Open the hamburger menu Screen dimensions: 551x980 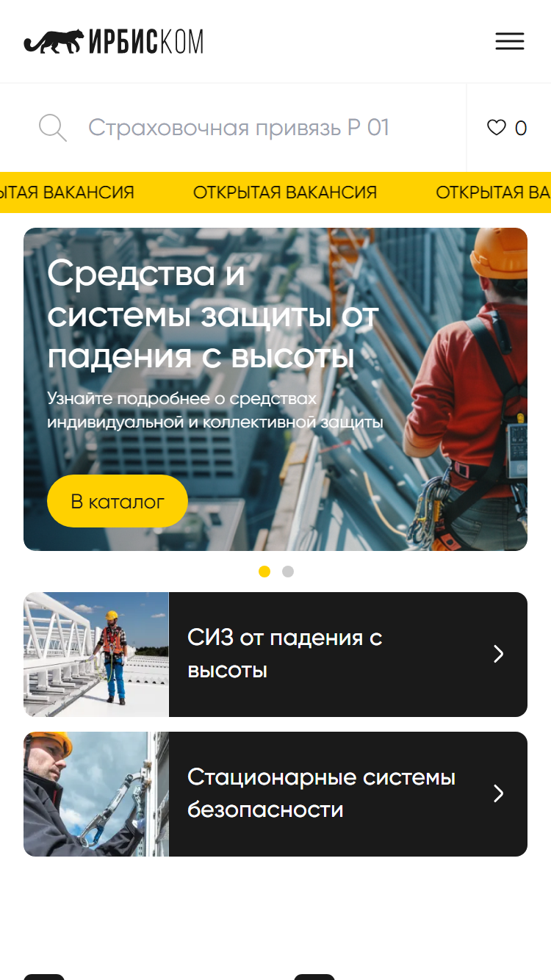(x=510, y=41)
